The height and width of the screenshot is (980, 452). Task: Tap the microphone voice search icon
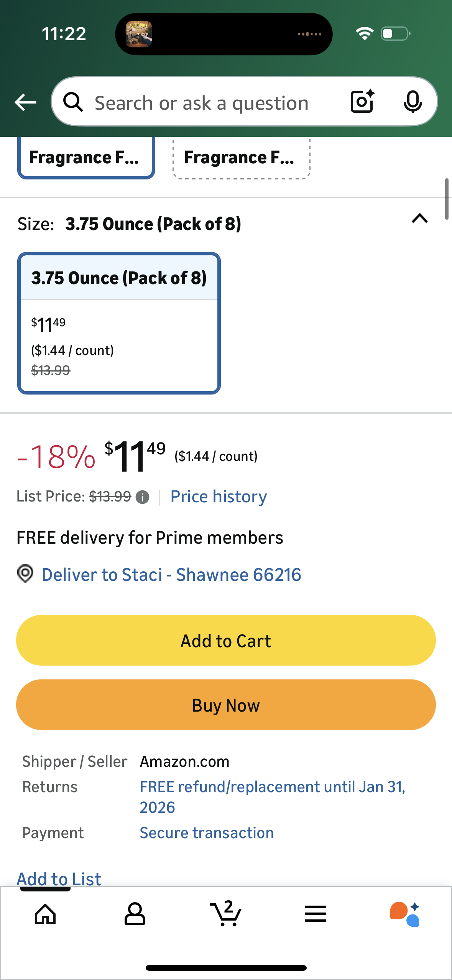click(x=413, y=102)
